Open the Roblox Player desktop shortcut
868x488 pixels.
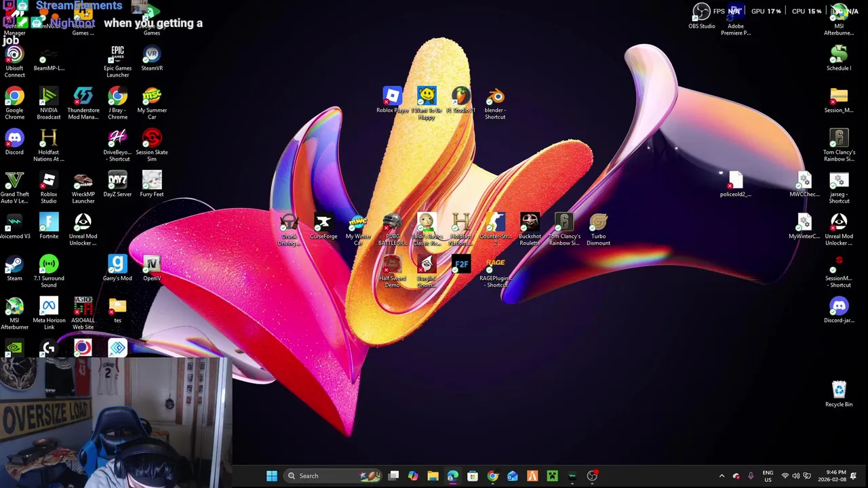393,100
